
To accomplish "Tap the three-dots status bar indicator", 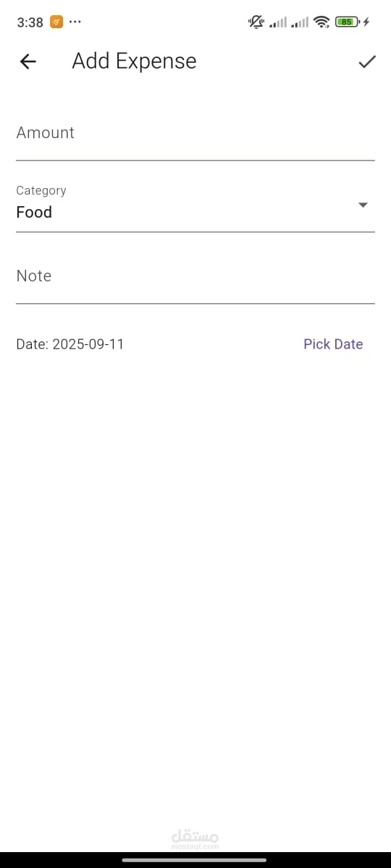I will [75, 22].
